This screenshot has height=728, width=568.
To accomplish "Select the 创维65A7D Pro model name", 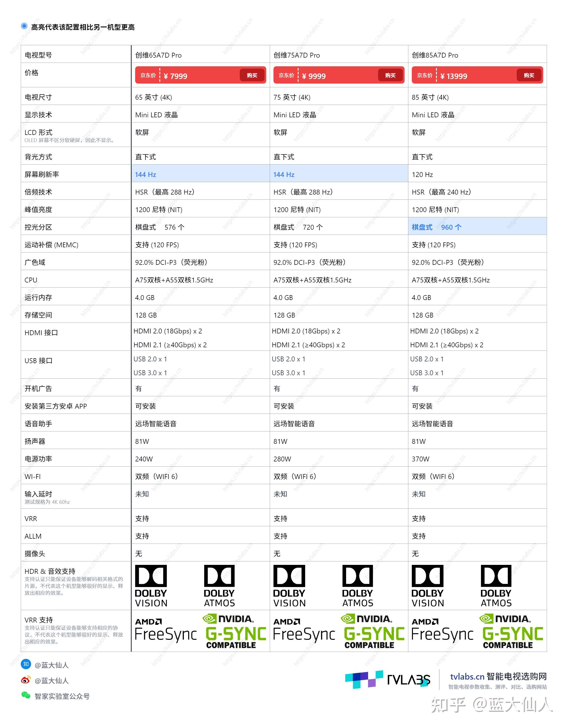I will pyautogui.click(x=158, y=55).
